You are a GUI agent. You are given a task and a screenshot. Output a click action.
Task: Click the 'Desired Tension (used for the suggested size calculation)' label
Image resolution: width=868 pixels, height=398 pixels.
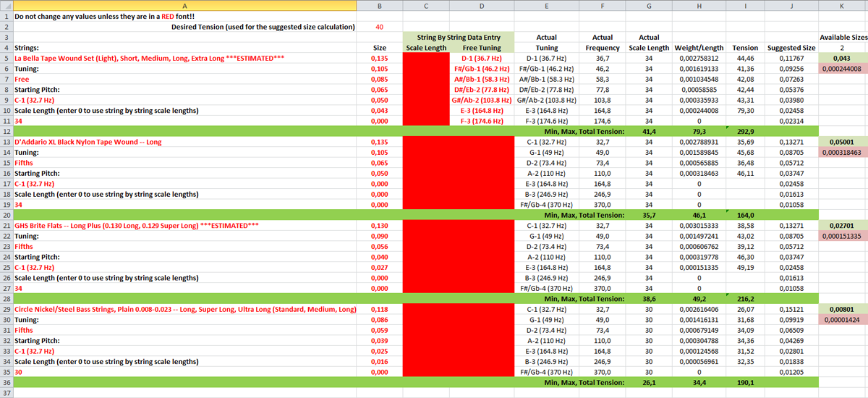click(263, 27)
